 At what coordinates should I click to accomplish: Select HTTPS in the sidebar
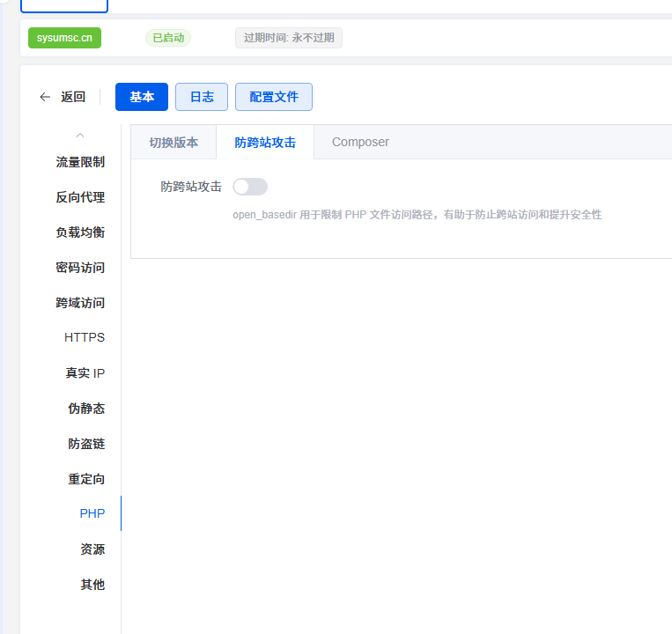[85, 338]
